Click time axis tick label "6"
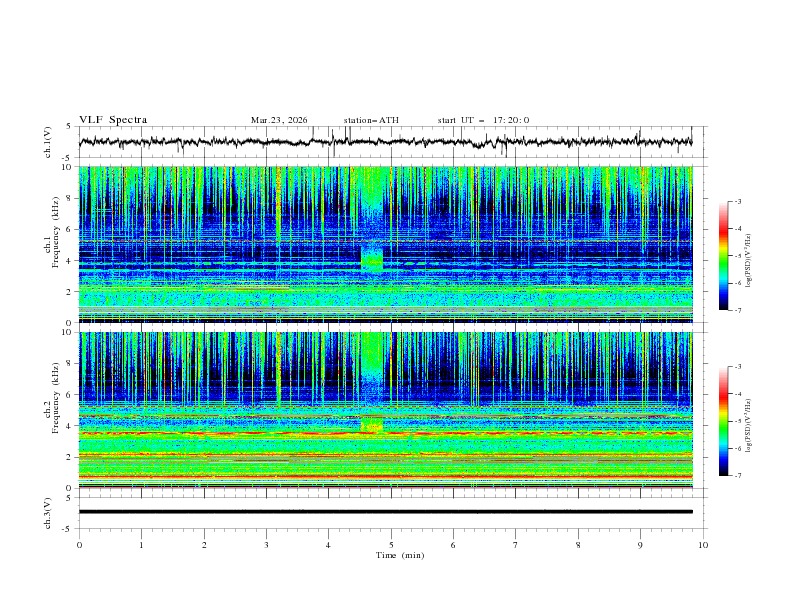 [453, 545]
